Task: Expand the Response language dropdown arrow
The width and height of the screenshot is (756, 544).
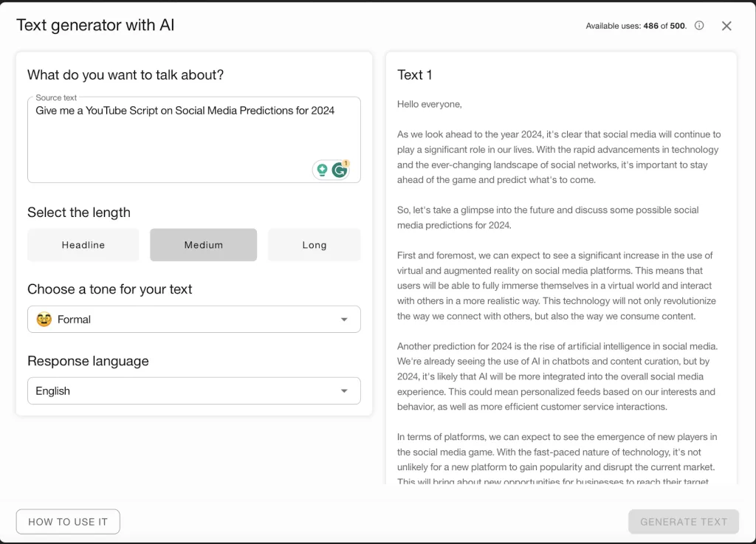Action: tap(344, 391)
